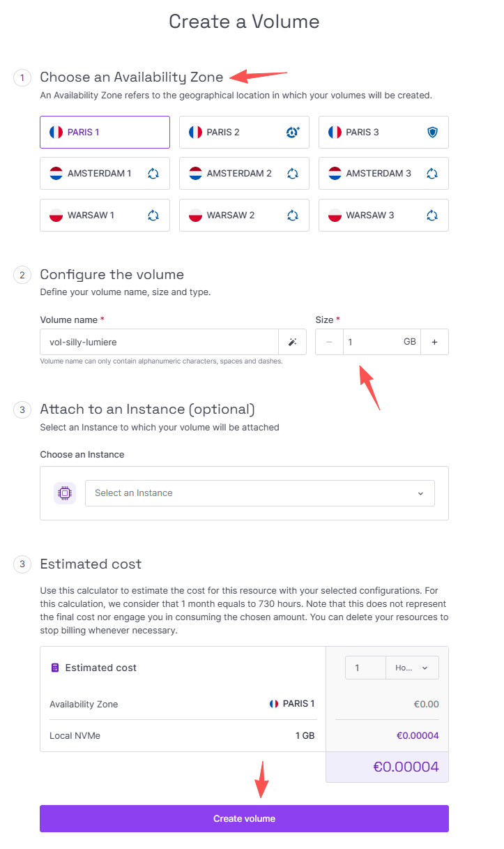Select the WARSAW 1 availability zone

105,215
